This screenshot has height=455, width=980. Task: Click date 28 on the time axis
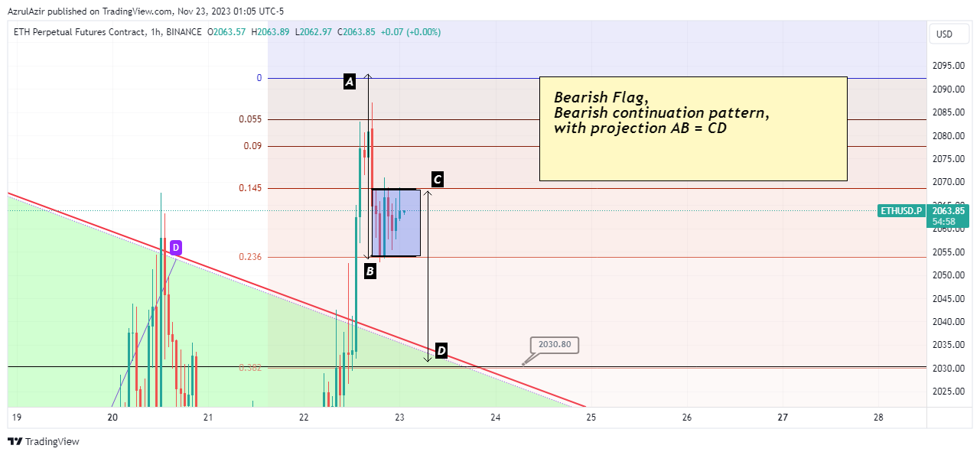pos(878,418)
